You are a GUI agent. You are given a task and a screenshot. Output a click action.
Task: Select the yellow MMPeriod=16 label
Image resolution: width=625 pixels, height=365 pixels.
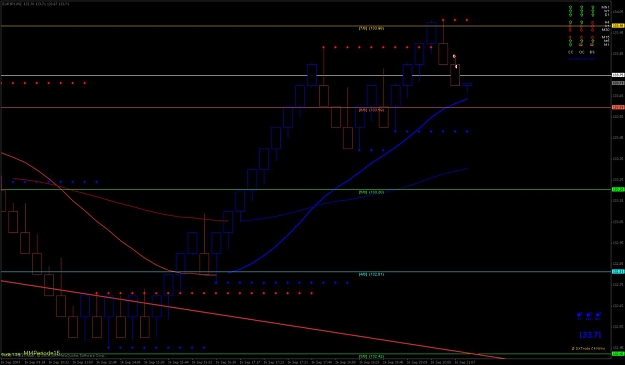(41, 353)
